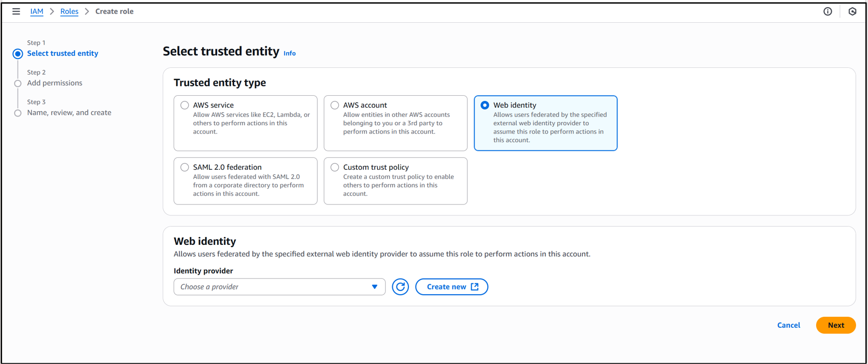Screen dimensions: 868x364
Task: Select Custom trust policy option
Action: tap(335, 167)
